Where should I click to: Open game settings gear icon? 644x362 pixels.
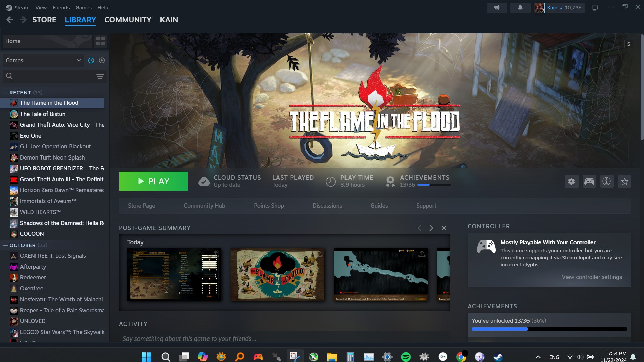[x=571, y=182]
